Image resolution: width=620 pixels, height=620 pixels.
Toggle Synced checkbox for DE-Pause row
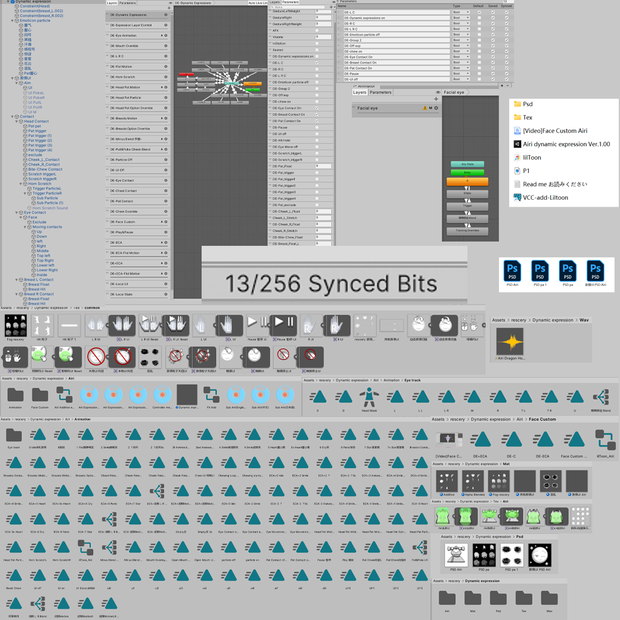507,74
